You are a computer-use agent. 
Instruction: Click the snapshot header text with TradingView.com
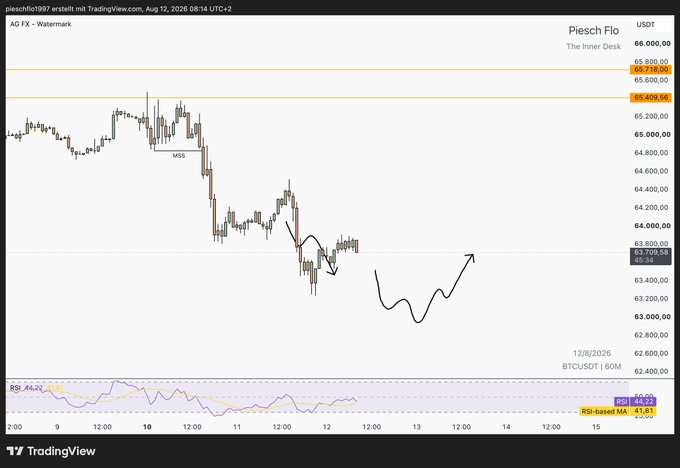(x=118, y=9)
